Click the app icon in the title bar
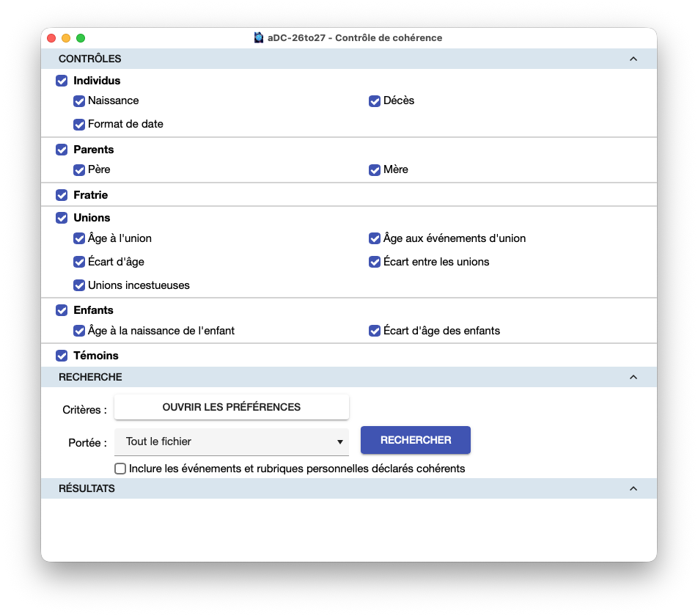Image resolution: width=698 pixels, height=616 pixels. 259,38
